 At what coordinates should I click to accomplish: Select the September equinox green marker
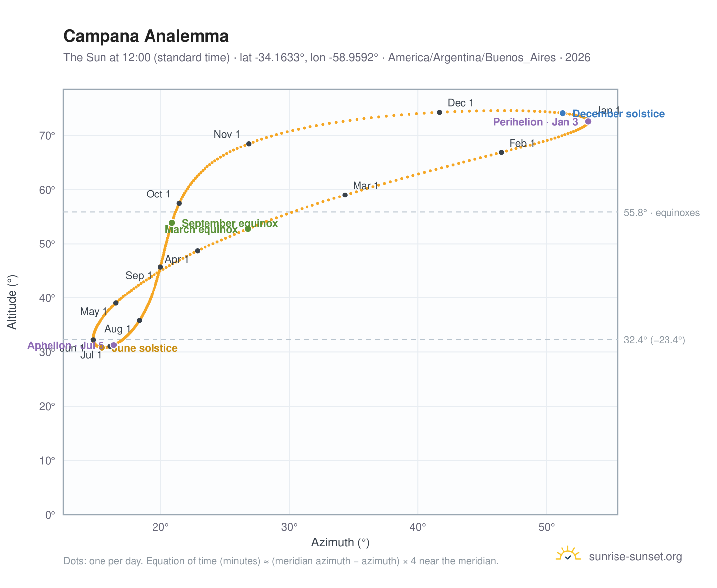pyautogui.click(x=172, y=223)
